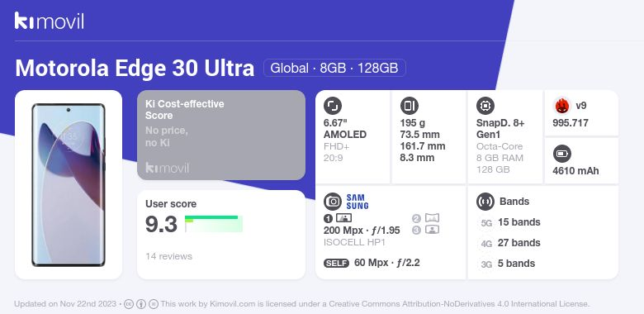Click the SELF selfie camera badge
644x314 pixels.
[x=336, y=264]
